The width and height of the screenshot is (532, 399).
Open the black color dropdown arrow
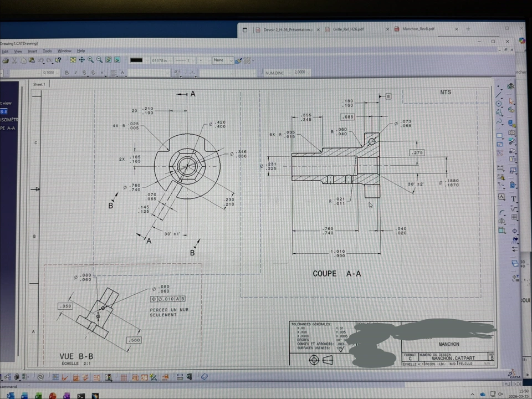pos(146,60)
